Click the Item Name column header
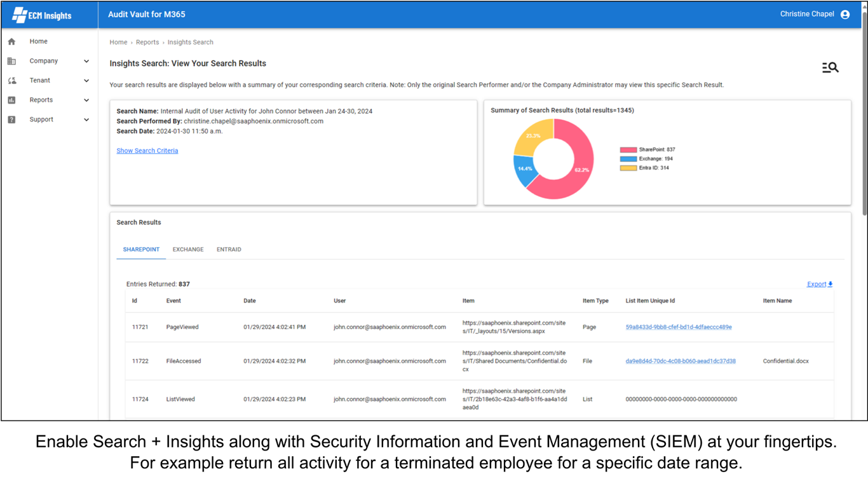Image resolution: width=868 pixels, height=488 pixels. [777, 301]
